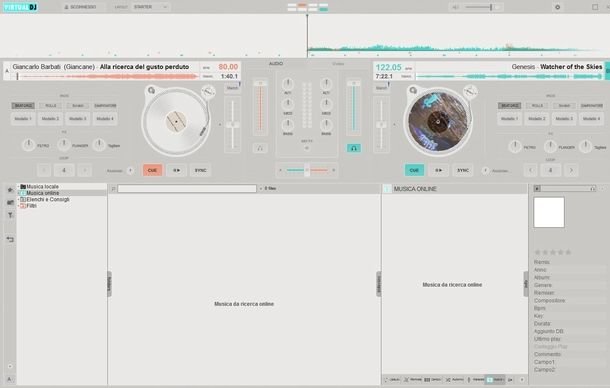Open the Remixes tab in the sideview
The image size is (610, 388).
pyautogui.click(x=413, y=379)
